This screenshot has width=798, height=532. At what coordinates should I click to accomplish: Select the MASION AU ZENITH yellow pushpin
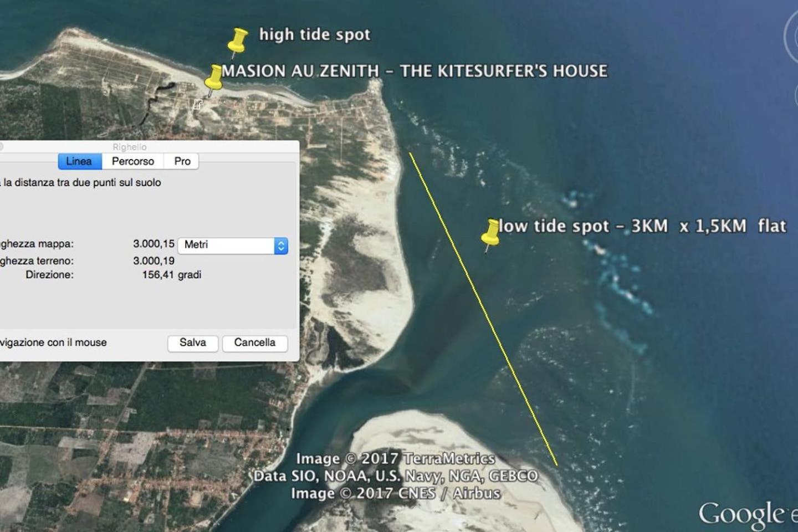pyautogui.click(x=214, y=79)
